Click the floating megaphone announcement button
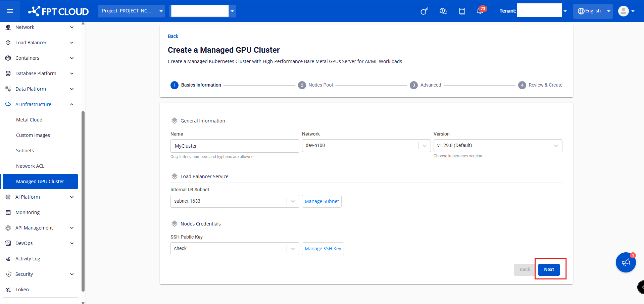The image size is (644, 304). (626, 262)
